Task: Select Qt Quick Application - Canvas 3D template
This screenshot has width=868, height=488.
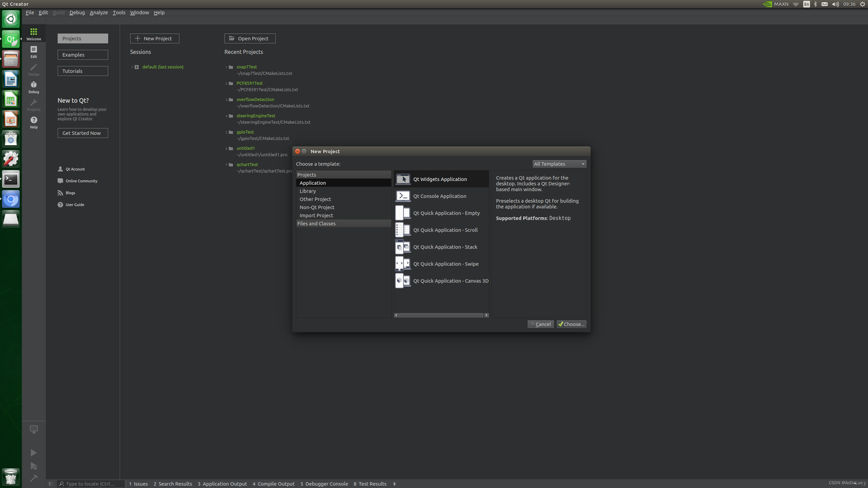Action: pos(441,281)
